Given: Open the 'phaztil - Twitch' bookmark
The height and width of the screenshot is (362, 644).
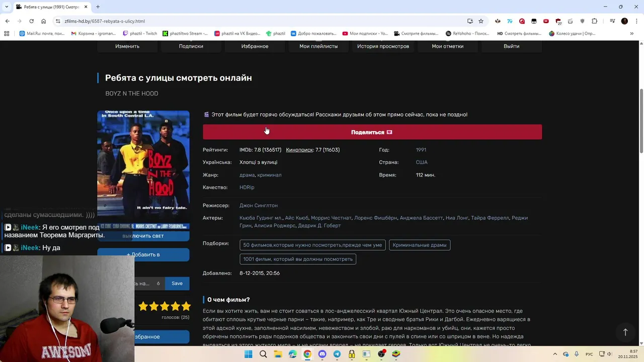Looking at the screenshot, I should click(140, 34).
